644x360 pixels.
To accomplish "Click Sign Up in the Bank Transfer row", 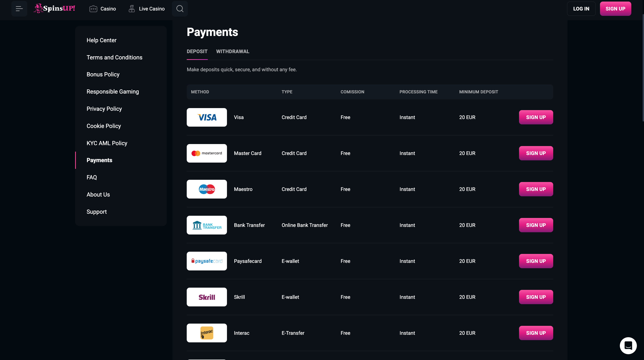I will (536, 225).
